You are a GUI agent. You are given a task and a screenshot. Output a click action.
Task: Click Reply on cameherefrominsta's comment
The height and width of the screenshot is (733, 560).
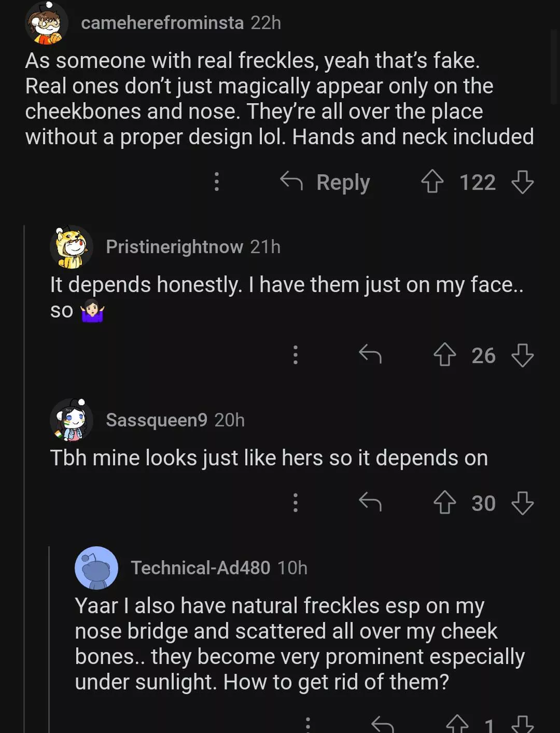click(325, 182)
